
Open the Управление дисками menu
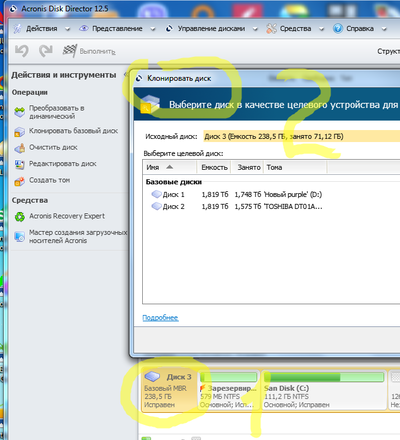[x=211, y=29]
